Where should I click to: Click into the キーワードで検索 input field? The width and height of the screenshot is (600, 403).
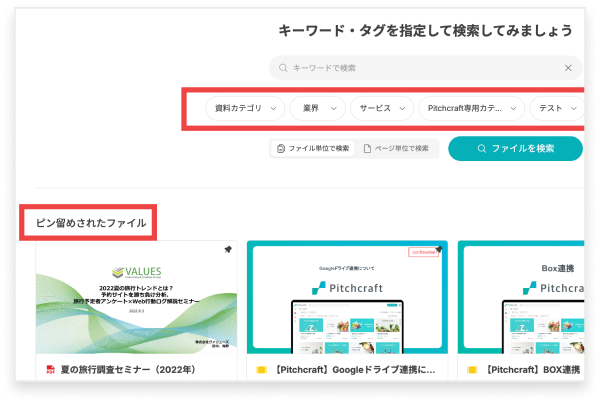426,68
